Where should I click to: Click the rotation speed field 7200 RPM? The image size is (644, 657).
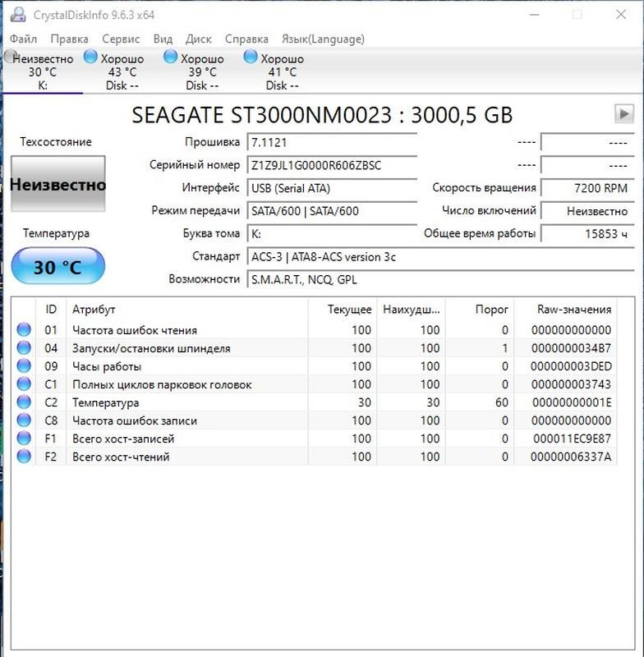click(x=587, y=188)
